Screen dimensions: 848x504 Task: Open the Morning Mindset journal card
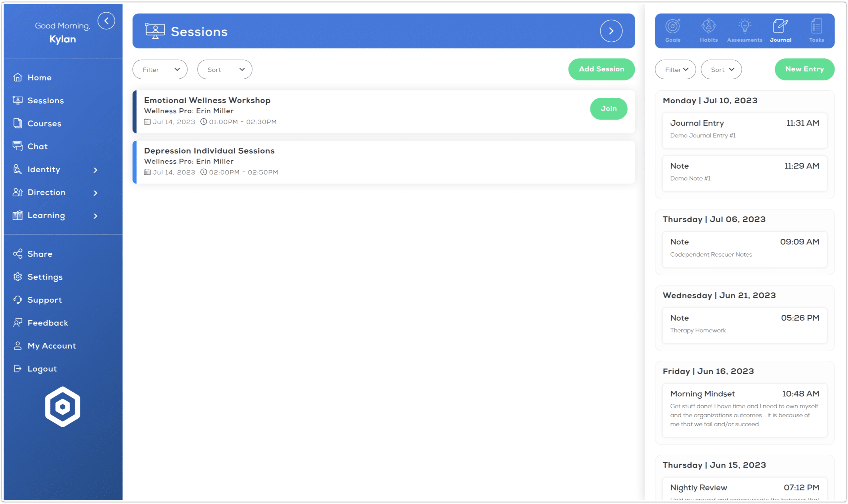pyautogui.click(x=744, y=410)
